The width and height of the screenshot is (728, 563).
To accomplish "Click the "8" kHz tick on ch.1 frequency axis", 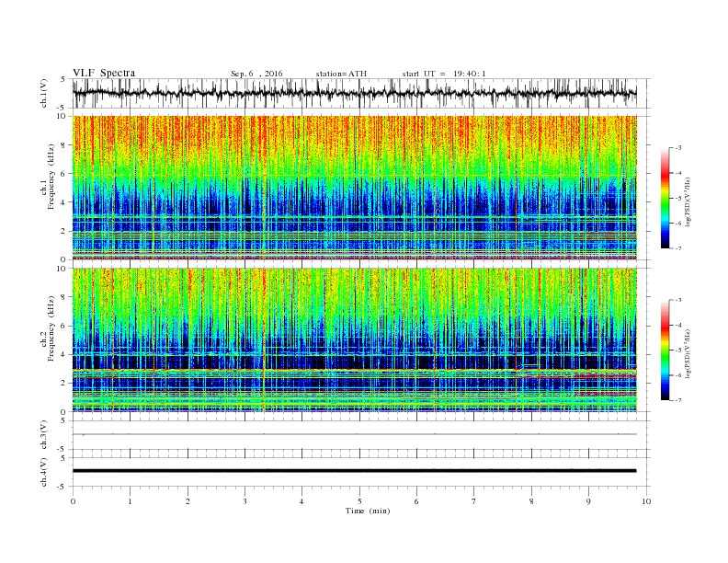I will click(x=64, y=145).
